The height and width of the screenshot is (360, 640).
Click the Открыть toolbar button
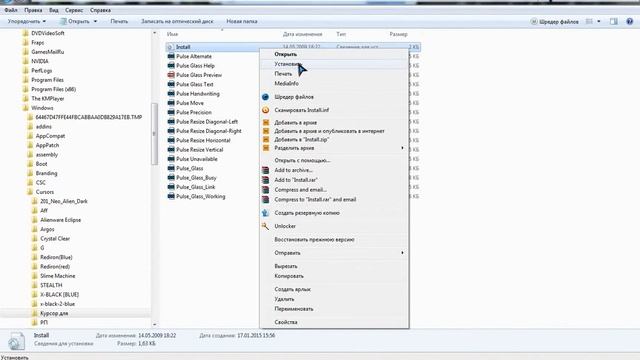pyautogui.click(x=75, y=21)
